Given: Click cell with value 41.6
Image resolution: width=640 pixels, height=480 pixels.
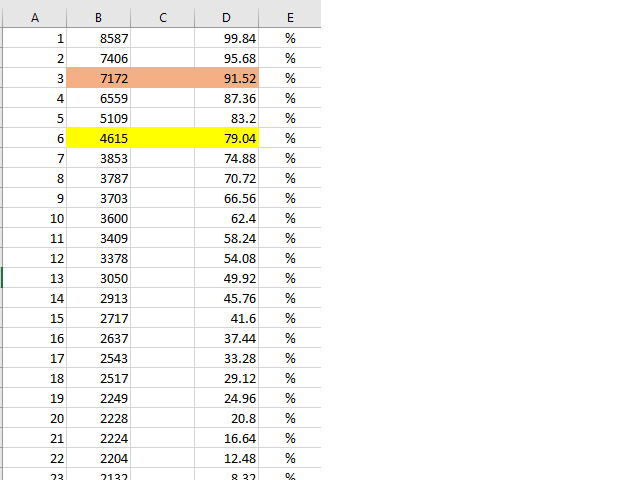Looking at the screenshot, I should (x=227, y=318).
